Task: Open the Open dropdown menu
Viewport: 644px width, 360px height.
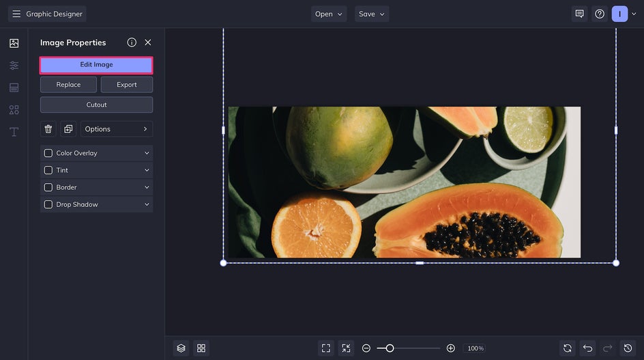Action: pyautogui.click(x=329, y=14)
